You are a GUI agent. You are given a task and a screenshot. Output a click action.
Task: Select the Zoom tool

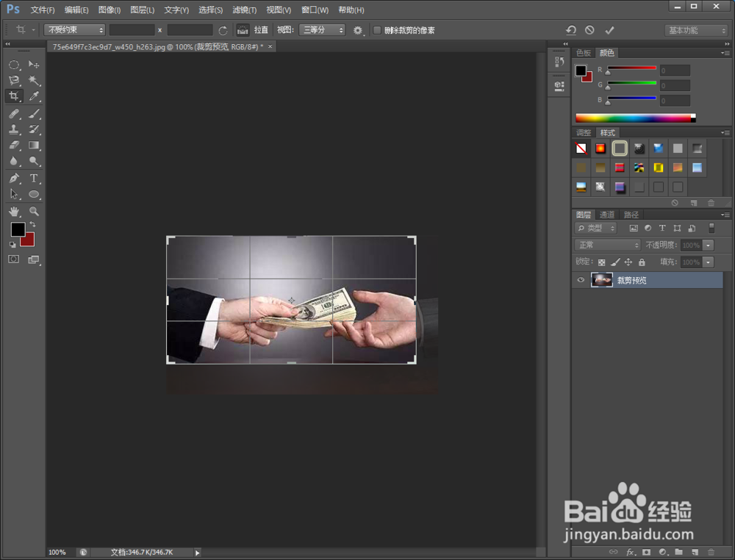coord(34,212)
